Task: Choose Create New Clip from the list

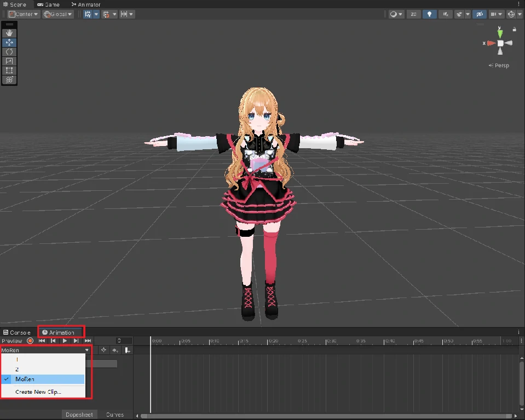Action: (x=38, y=392)
